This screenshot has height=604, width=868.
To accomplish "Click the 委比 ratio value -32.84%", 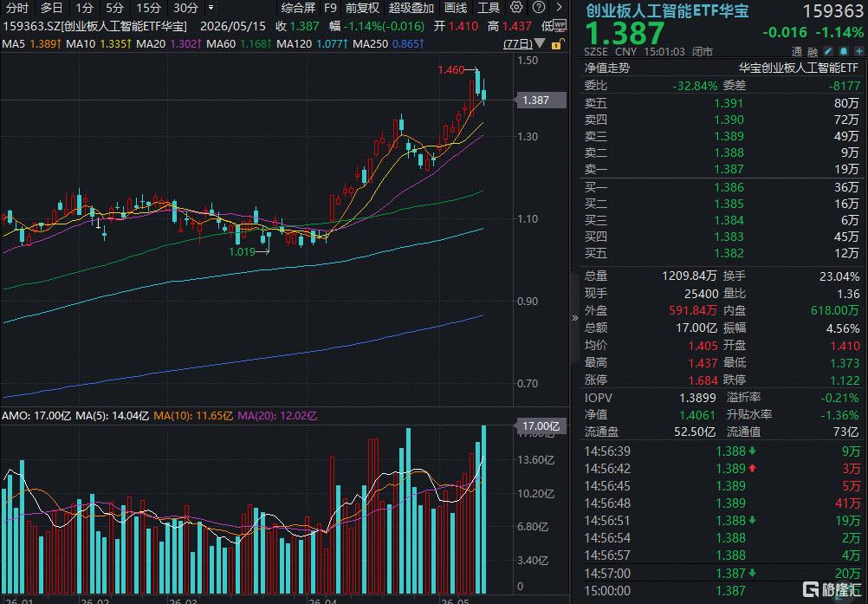I will tap(695, 86).
